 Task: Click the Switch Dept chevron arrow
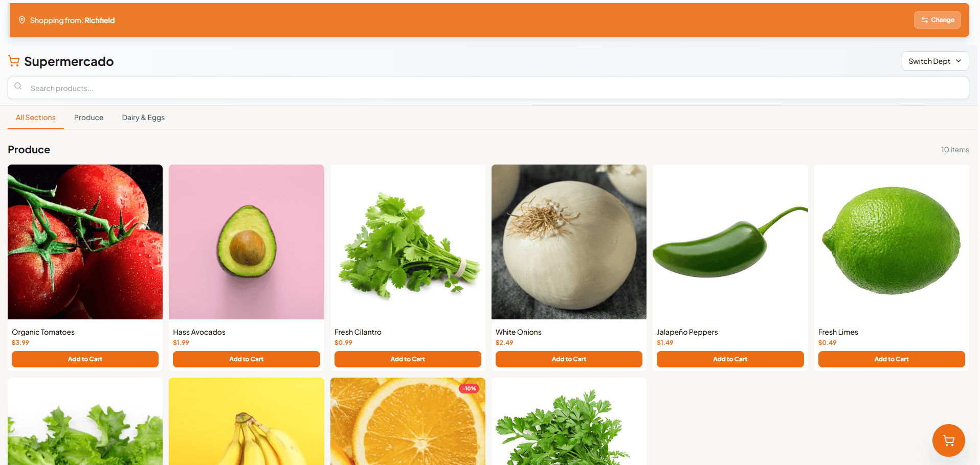[x=959, y=61]
